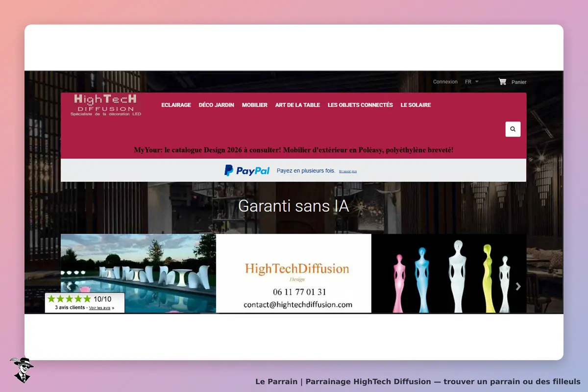
Task: Open the DÉCO JARDIN menu
Action: click(x=216, y=105)
